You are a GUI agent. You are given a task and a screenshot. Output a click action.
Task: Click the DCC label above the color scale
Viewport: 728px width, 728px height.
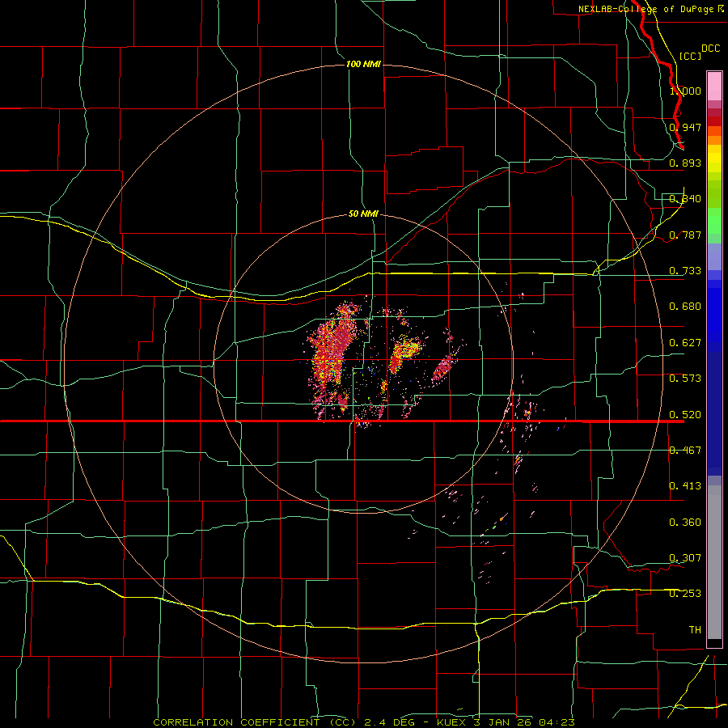[x=710, y=48]
